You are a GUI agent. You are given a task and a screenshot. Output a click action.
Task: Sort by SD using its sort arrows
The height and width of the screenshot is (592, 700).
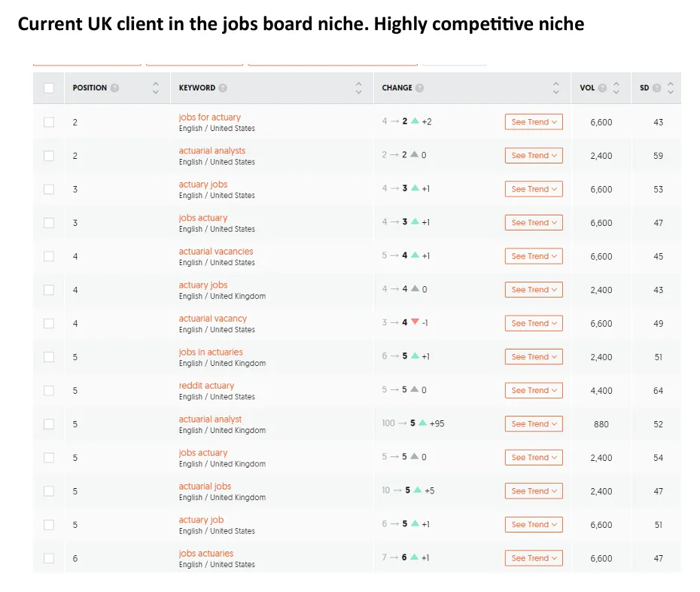671,88
